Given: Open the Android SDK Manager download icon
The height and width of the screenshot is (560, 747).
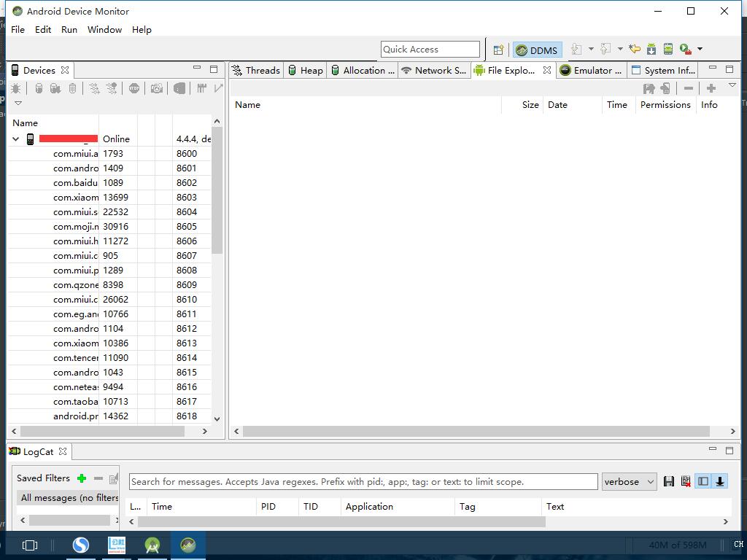Looking at the screenshot, I should [651, 49].
